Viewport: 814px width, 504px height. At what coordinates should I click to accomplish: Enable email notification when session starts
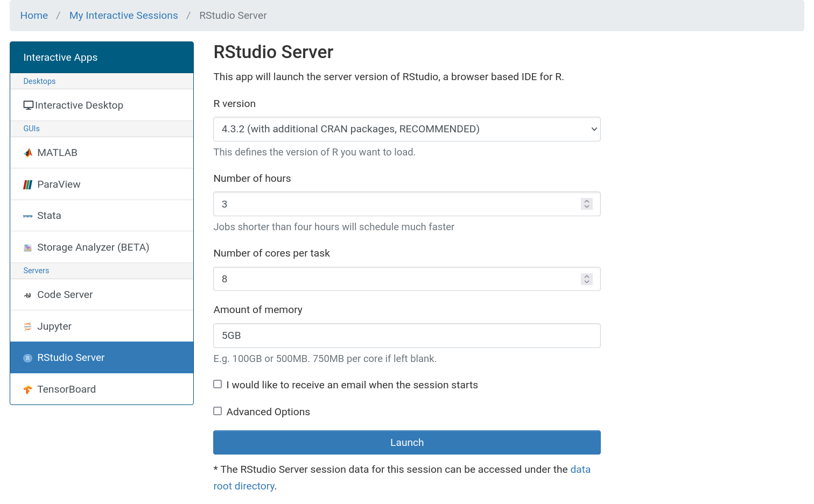217,384
